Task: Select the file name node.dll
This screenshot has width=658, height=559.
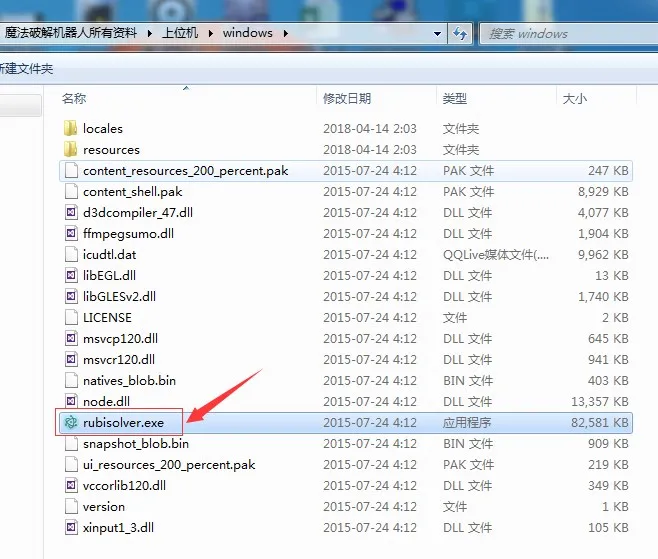Action: [x=107, y=401]
